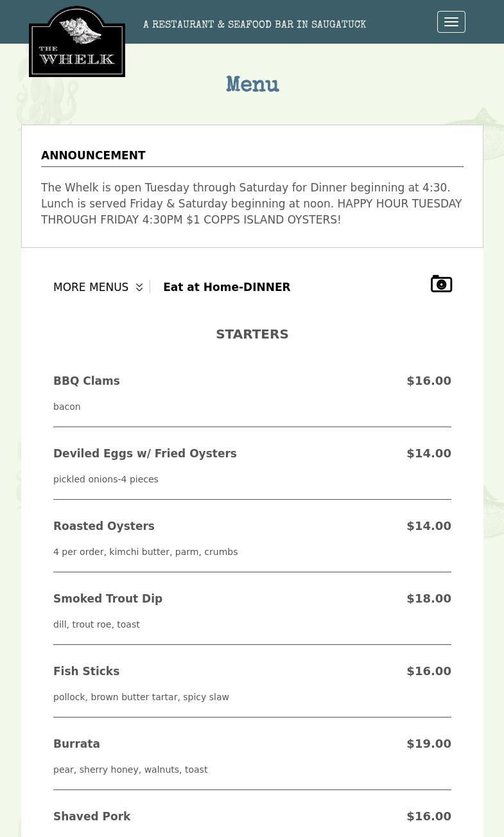Screen dimensions: 504x837
Task: Click The Whelk logo
Action: (x=77, y=42)
